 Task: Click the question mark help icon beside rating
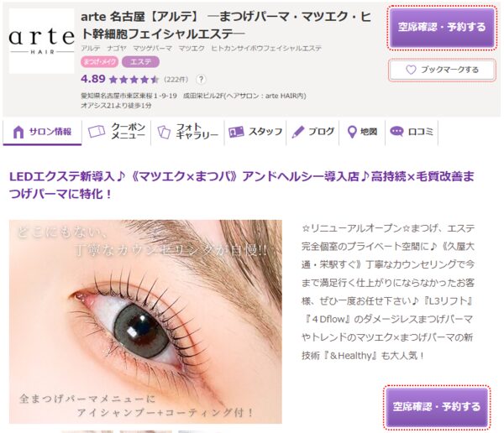(x=201, y=80)
